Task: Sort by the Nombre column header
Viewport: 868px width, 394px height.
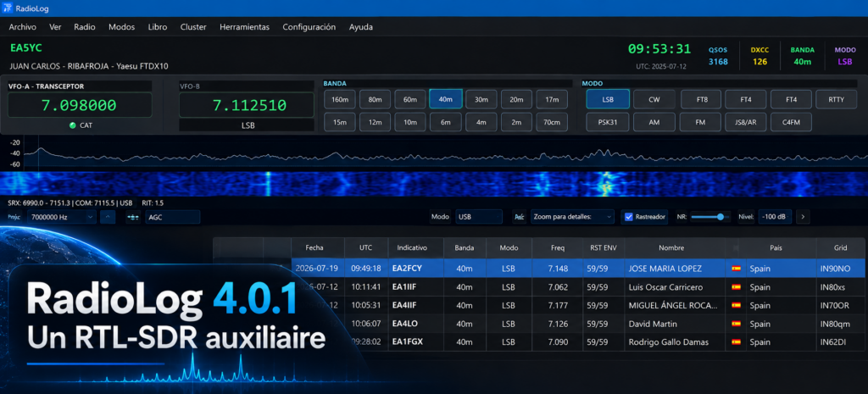Action: (671, 248)
